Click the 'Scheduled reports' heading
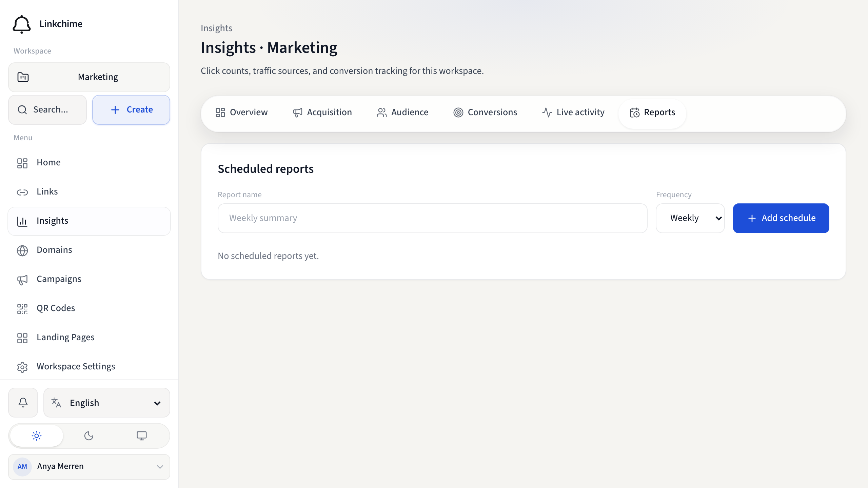Screen dimensions: 868x488 pyautogui.click(x=265, y=169)
